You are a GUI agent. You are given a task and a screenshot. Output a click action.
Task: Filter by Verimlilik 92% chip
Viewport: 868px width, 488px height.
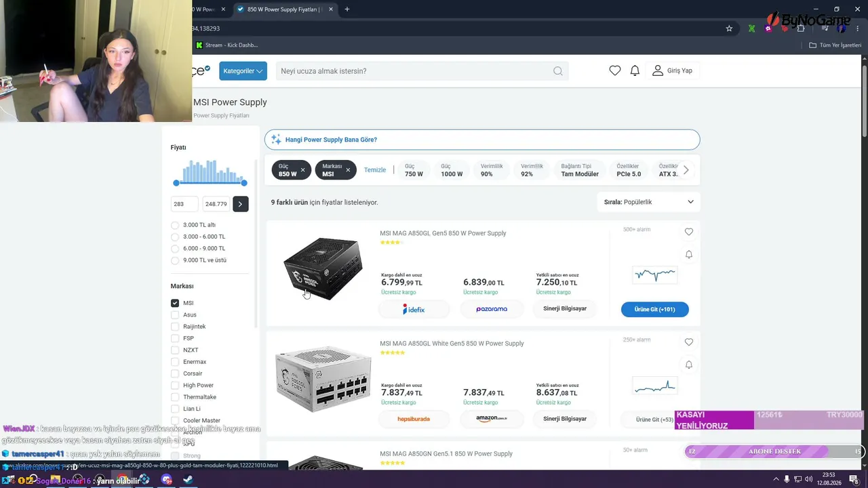pyautogui.click(x=532, y=170)
